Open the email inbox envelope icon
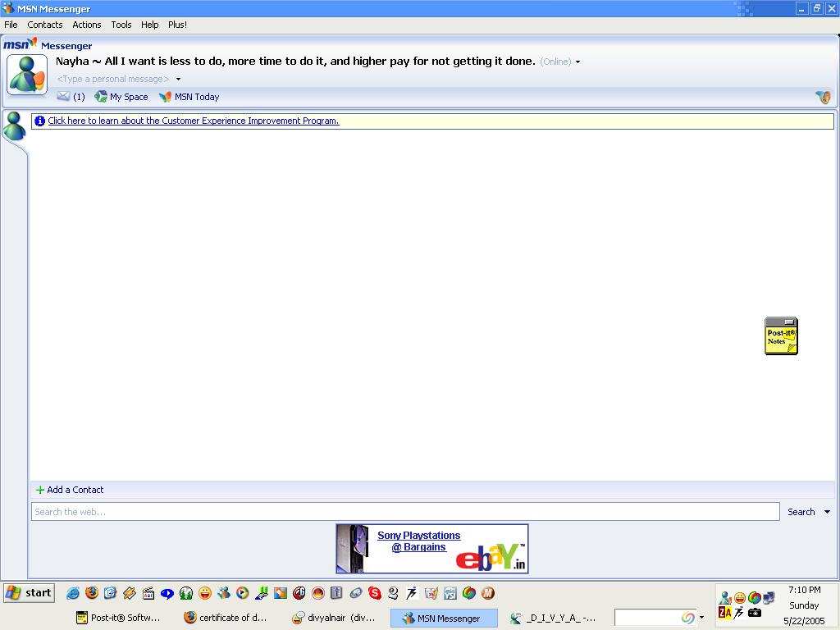This screenshot has height=630, width=840. tap(63, 97)
